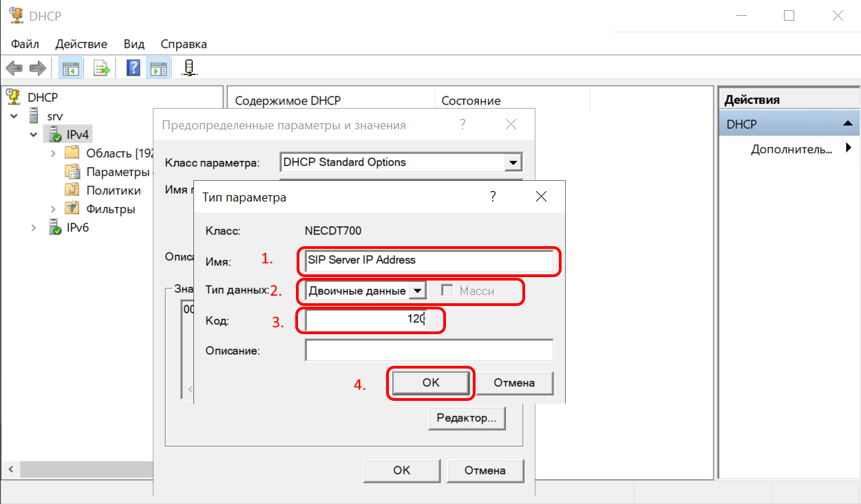Click the Forward arrow toolbar icon
The height and width of the screenshot is (504, 861).
[x=37, y=68]
